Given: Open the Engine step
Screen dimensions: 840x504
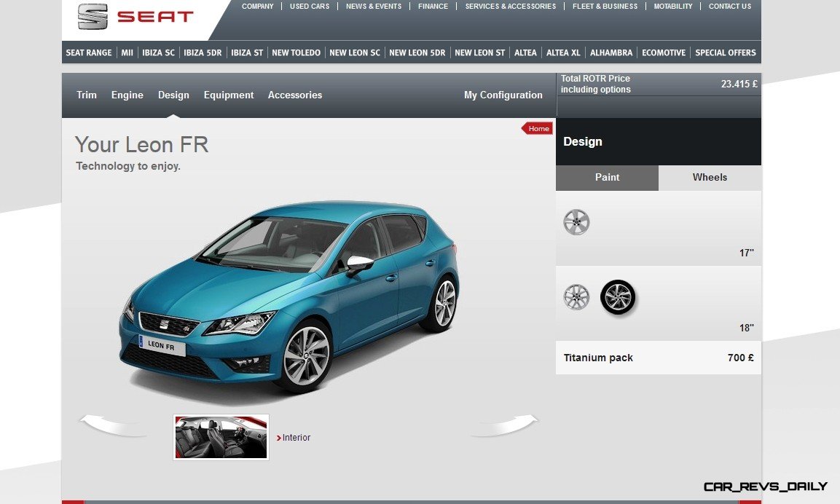Looking at the screenshot, I should 127,95.
